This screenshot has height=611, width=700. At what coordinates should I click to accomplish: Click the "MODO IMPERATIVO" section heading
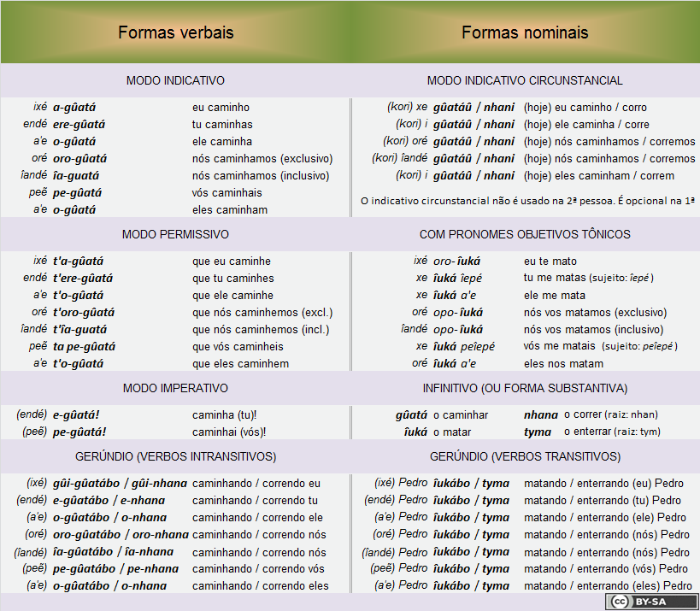(175, 388)
